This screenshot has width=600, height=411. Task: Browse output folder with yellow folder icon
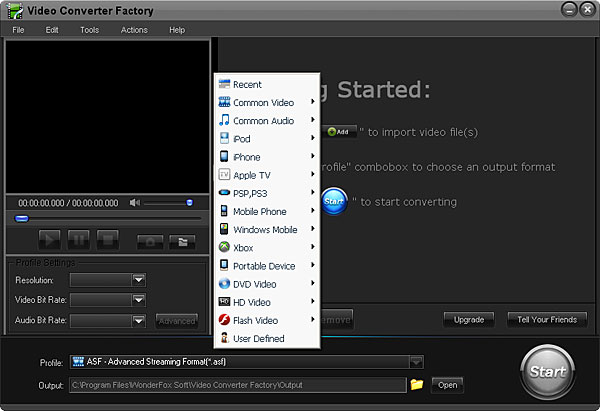coord(417,384)
